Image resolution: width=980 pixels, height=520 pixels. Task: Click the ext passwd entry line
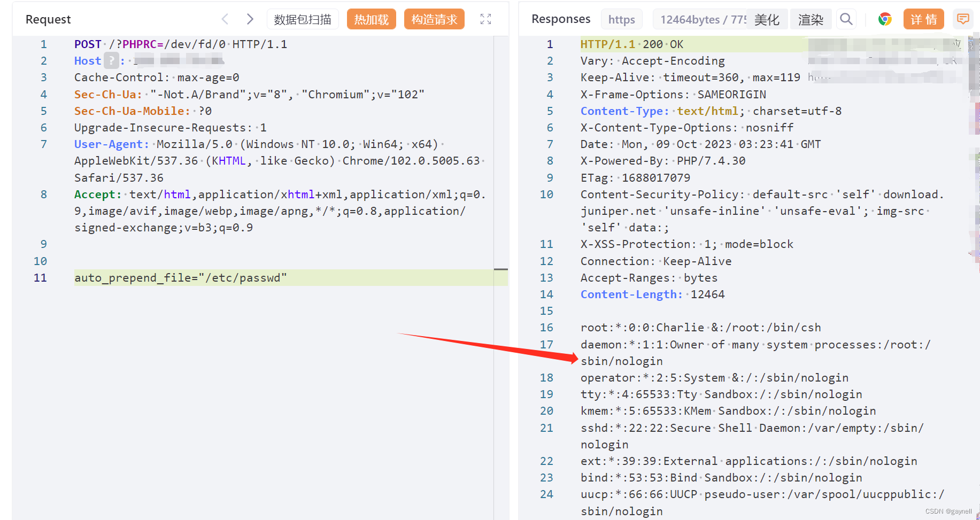click(749, 461)
